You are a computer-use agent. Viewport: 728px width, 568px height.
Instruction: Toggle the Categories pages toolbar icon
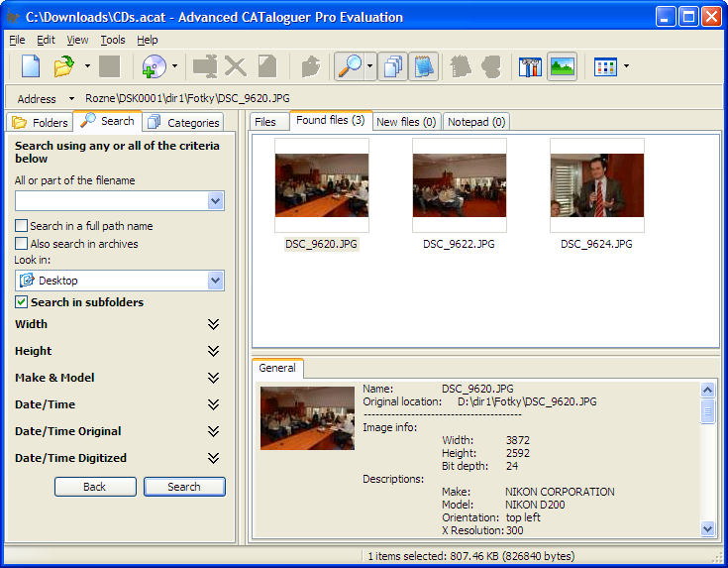pos(393,66)
